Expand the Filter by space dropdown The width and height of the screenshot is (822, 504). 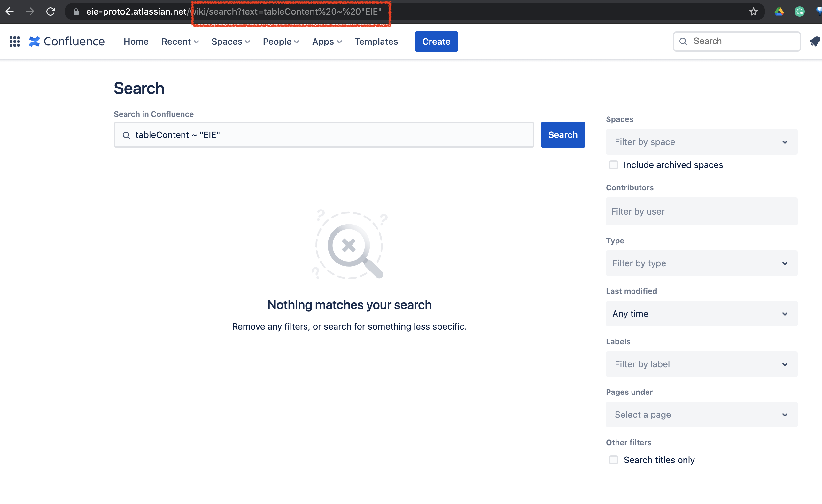pyautogui.click(x=701, y=142)
